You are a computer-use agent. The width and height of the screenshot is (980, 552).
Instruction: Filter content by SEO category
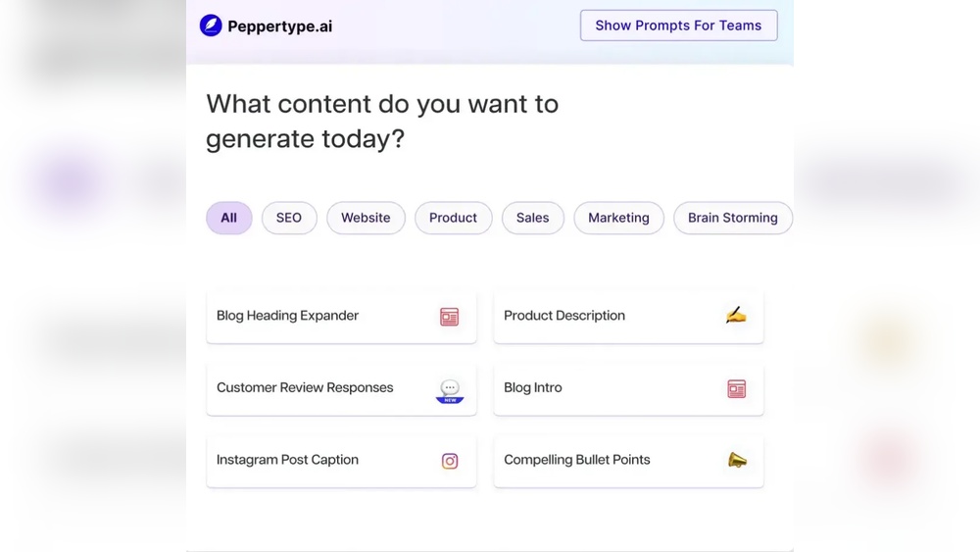289,218
